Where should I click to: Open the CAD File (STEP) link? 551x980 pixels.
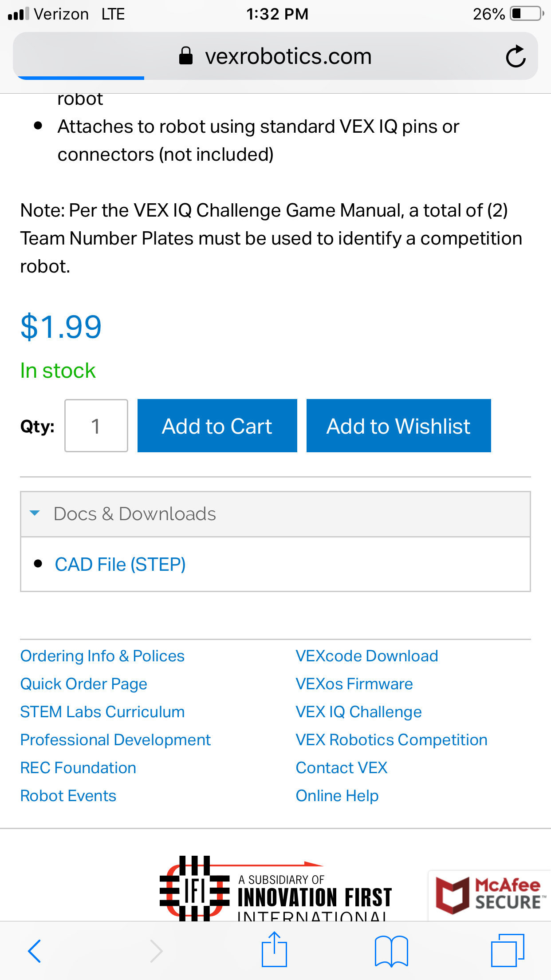point(120,565)
